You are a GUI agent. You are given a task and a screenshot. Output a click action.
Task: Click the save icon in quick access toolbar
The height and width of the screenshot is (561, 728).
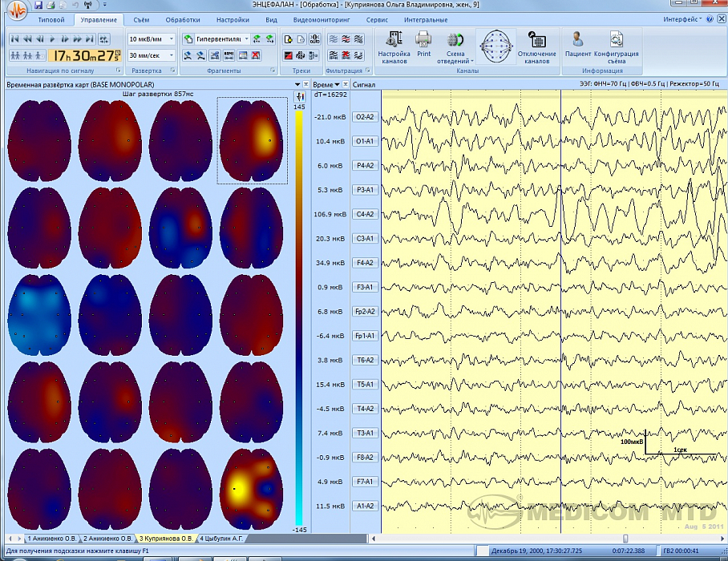[x=38, y=6]
